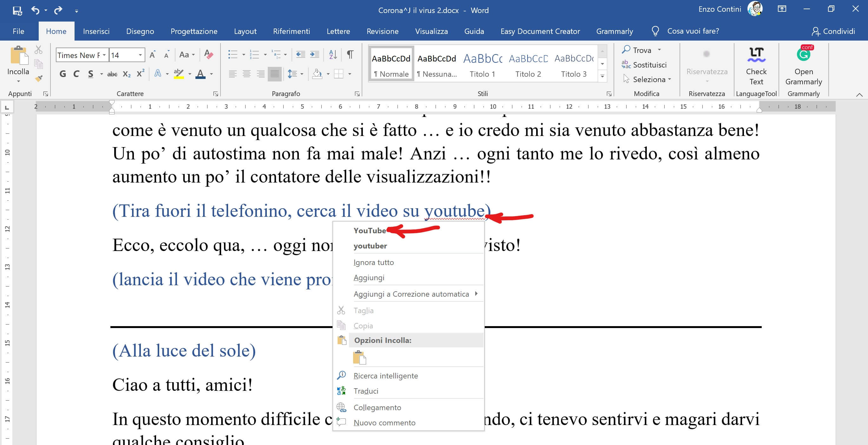The image size is (868, 445).
Task: Apply yellow text highlight color
Action: coord(179,74)
